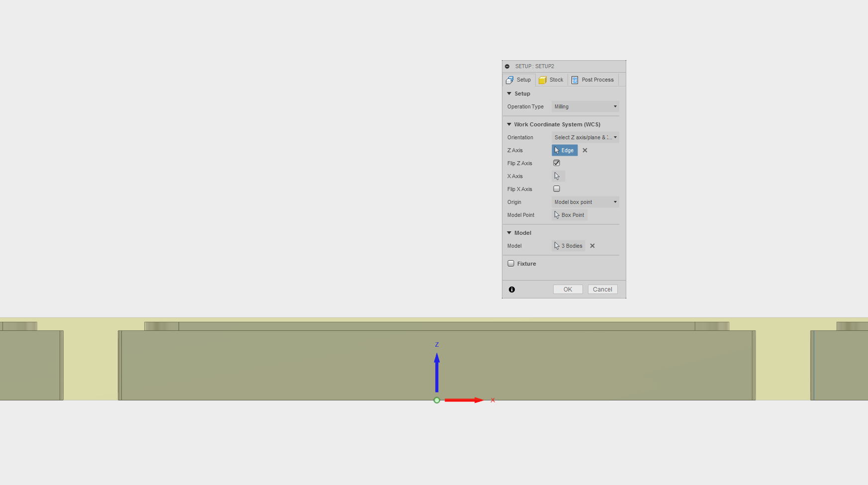Collapse the Work Coordinate System section
This screenshot has width=868, height=485.
click(x=509, y=124)
